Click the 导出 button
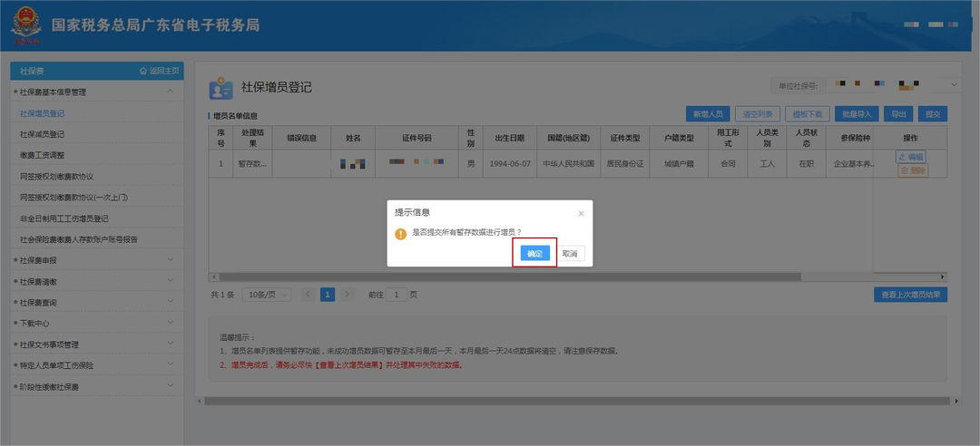The width and height of the screenshot is (980, 446). pos(898,114)
